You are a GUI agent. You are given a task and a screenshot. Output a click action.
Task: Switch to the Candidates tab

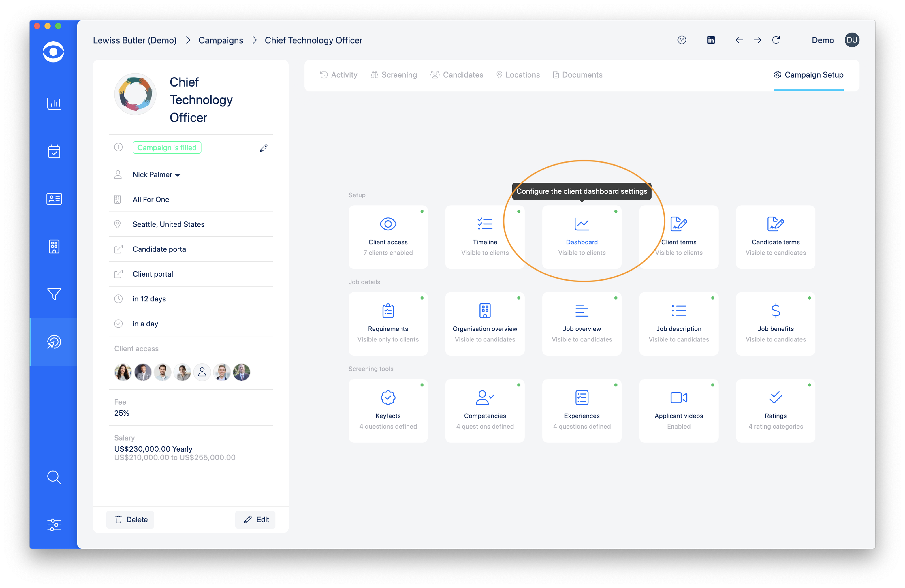click(457, 75)
